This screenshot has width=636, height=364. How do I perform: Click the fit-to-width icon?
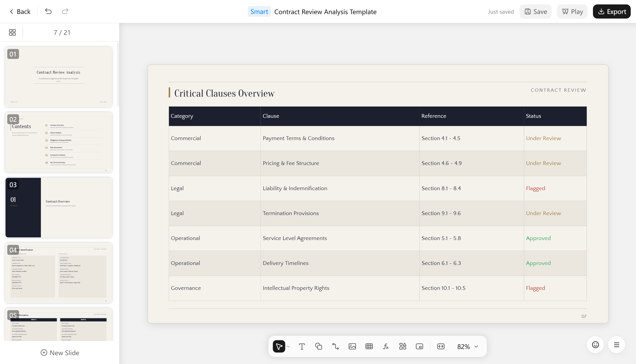[x=441, y=346]
